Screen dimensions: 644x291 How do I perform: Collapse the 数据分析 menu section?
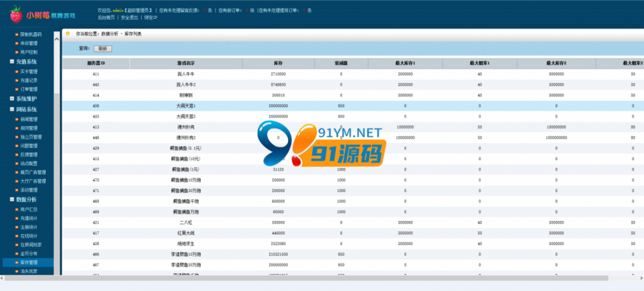point(12,200)
